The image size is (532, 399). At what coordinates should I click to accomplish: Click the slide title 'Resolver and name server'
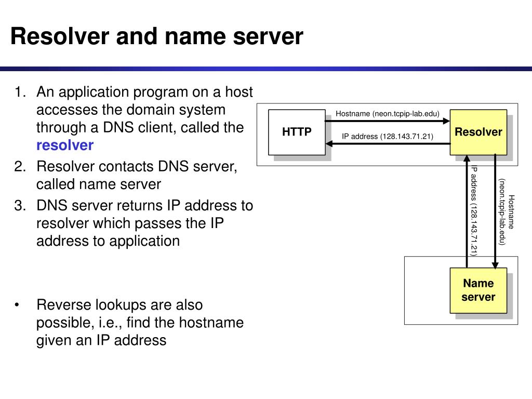coord(157,36)
